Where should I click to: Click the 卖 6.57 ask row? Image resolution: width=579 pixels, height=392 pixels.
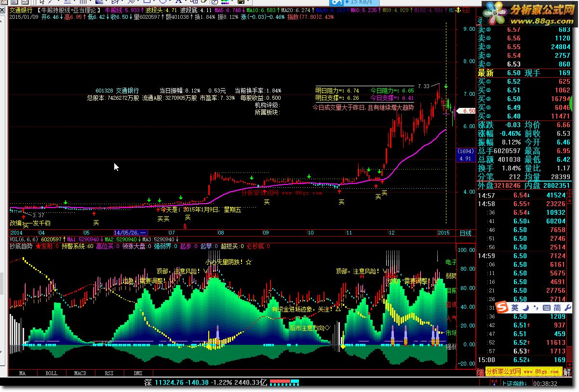(524, 30)
